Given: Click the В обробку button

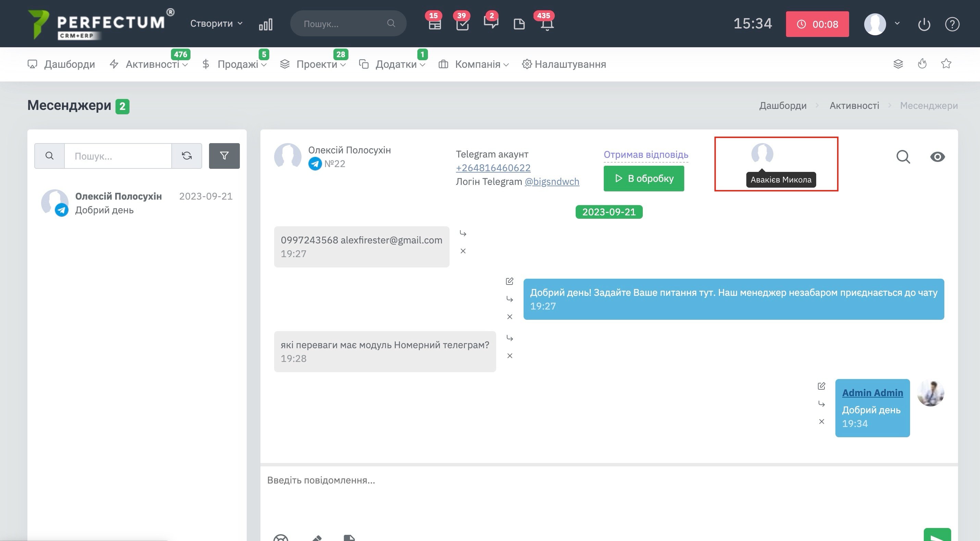Looking at the screenshot, I should [x=644, y=179].
